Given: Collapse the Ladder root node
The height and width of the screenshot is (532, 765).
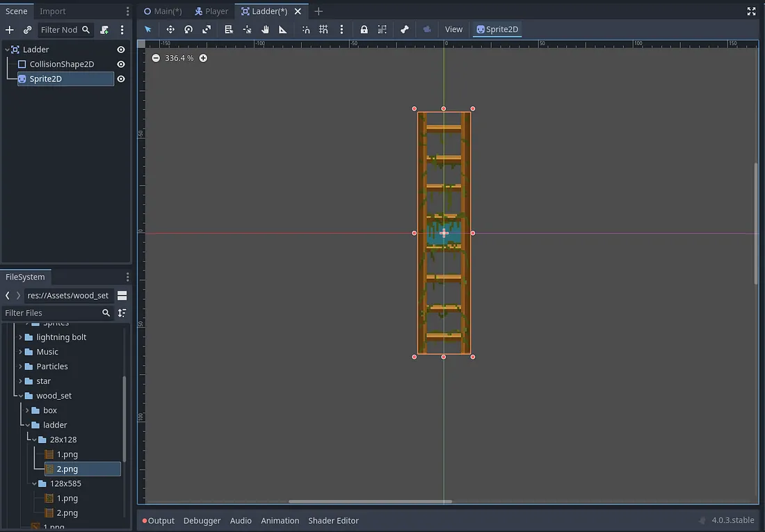Looking at the screenshot, I should point(7,49).
